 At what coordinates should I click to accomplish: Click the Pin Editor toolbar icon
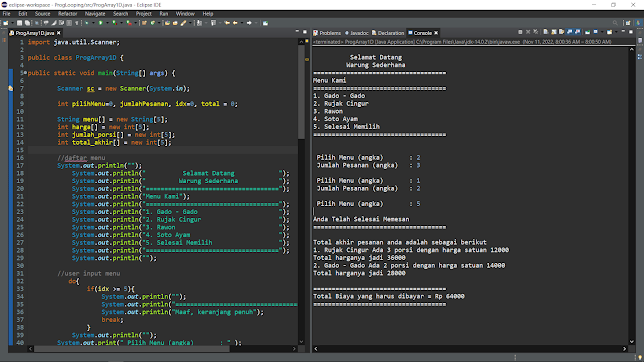pyautogui.click(x=265, y=23)
